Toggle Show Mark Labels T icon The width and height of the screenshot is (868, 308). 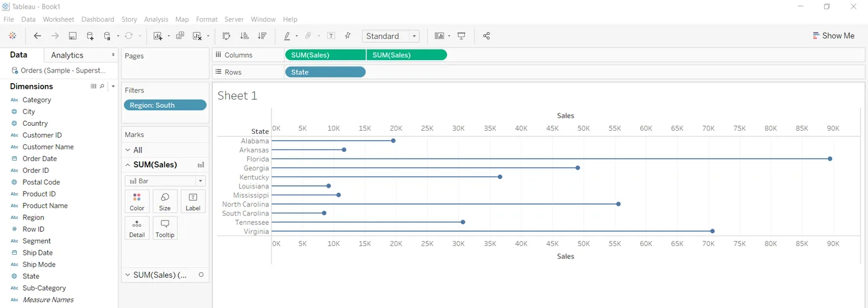pyautogui.click(x=331, y=36)
